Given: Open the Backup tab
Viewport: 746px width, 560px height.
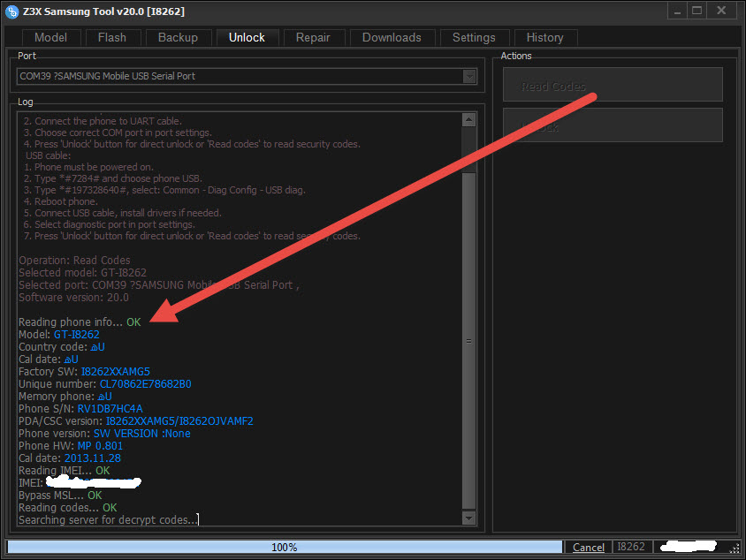Looking at the screenshot, I should [178, 38].
